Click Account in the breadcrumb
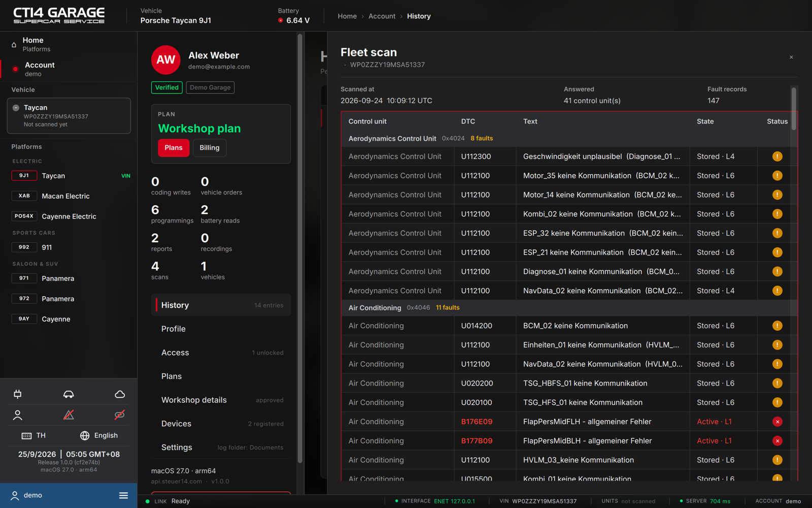The image size is (812, 508). click(x=382, y=16)
